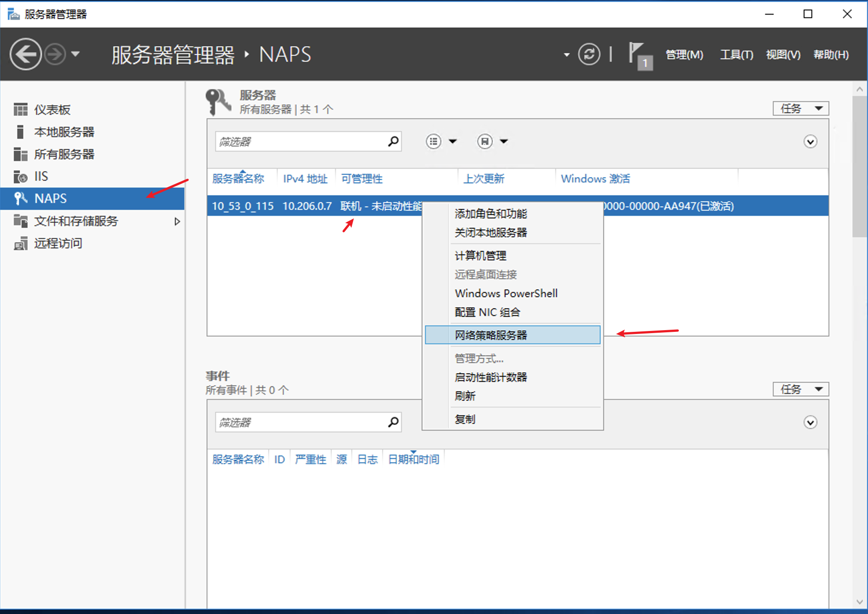Sort servers by the IPv4 地址 column
The image size is (868, 614).
point(305,179)
